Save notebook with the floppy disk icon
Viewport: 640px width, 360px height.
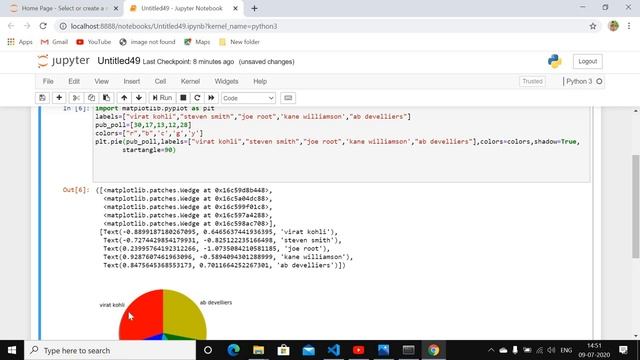42,98
